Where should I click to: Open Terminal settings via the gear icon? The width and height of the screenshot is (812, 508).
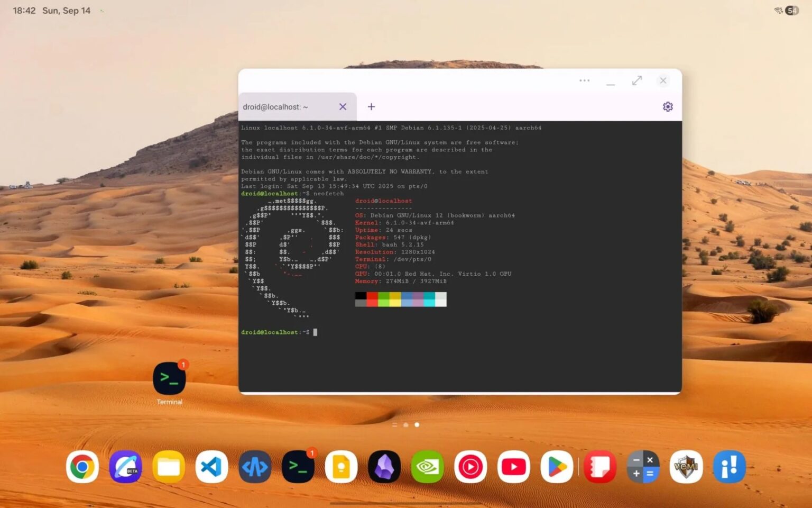click(x=668, y=106)
